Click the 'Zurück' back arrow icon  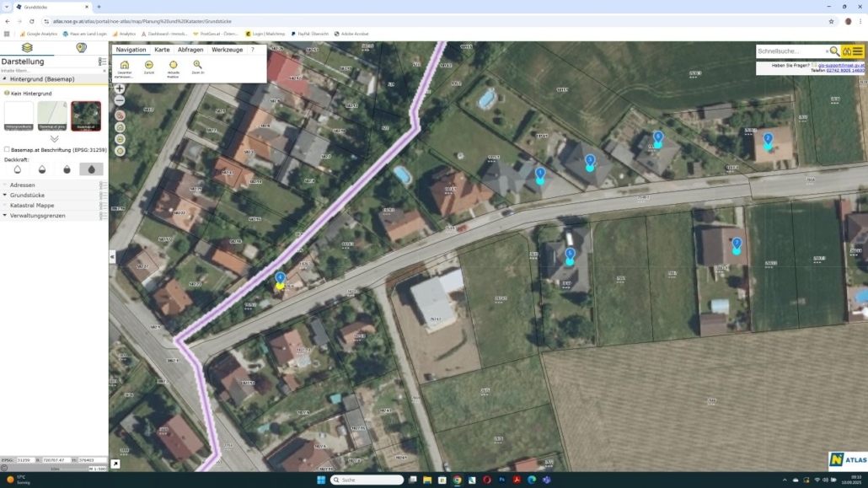point(149,65)
